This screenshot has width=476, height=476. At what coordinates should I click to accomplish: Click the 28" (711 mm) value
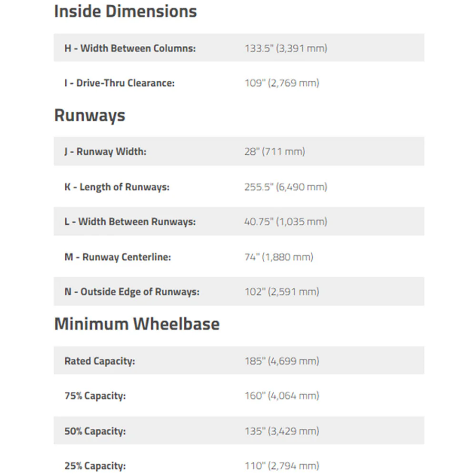(275, 151)
